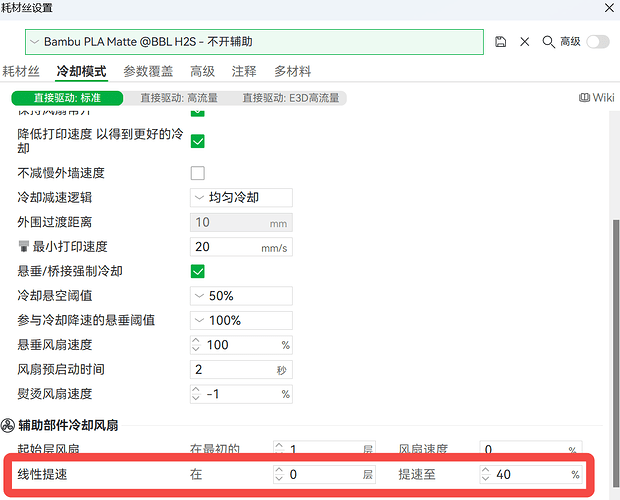
Task: Increase 悬垂风扇速度 with up arrow
Action: point(196,341)
